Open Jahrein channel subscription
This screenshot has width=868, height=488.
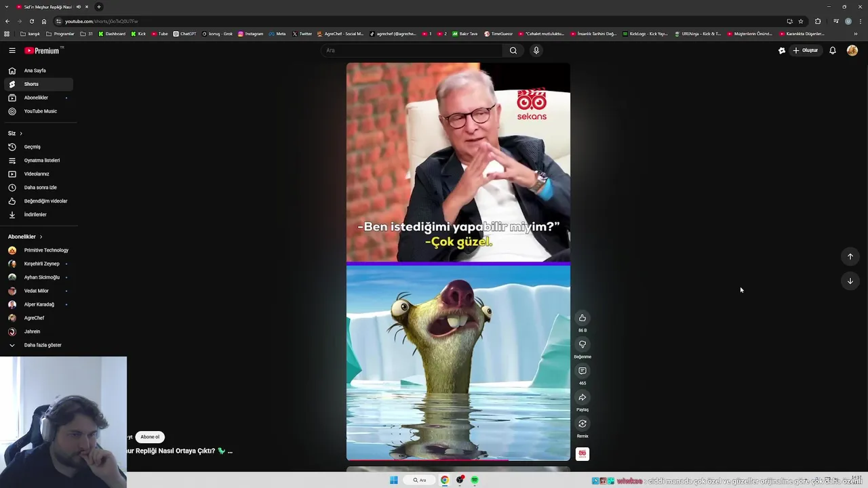38,331
